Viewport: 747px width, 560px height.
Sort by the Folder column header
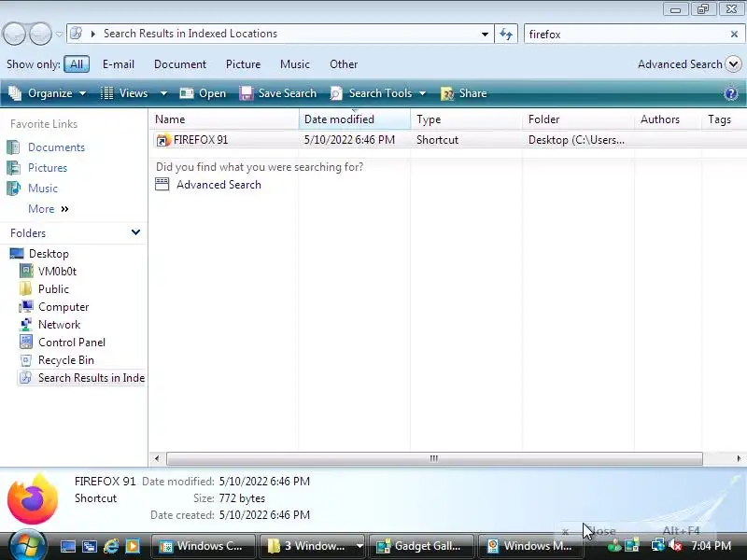coord(578,119)
